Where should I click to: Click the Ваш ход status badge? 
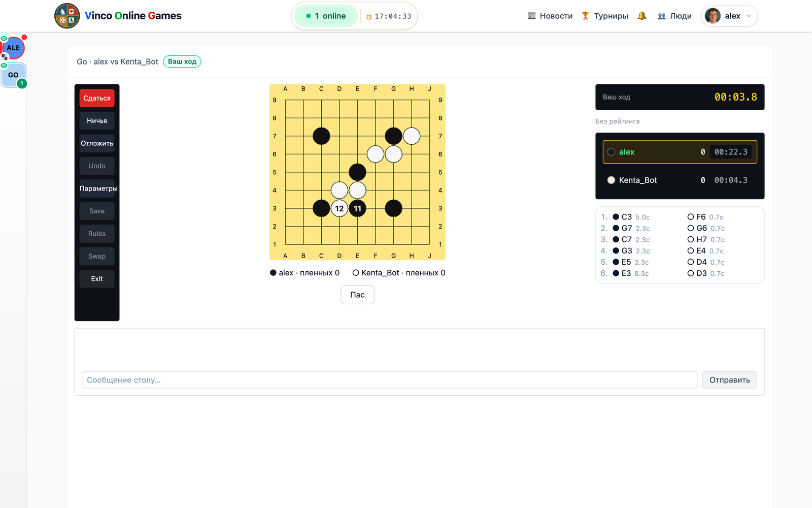pos(182,61)
